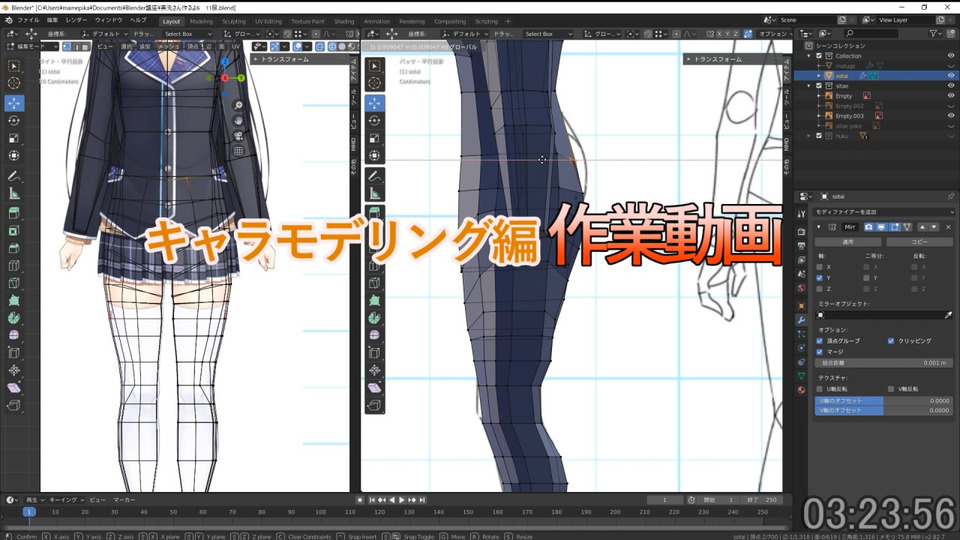Select the Annotate tool in left viewport
This screenshot has width=960, height=540.
(14, 176)
